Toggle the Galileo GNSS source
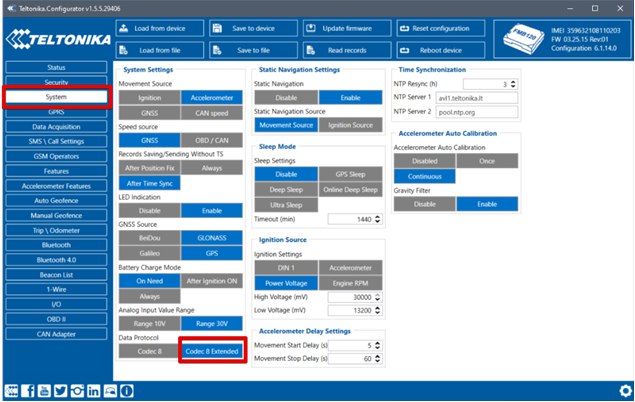This screenshot has width=635, height=402. 149,253
